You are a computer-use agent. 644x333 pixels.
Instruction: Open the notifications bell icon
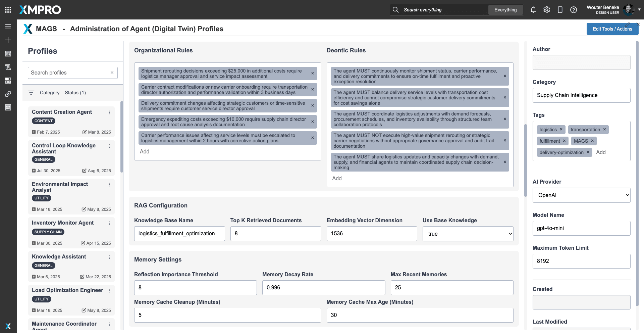pos(533,10)
